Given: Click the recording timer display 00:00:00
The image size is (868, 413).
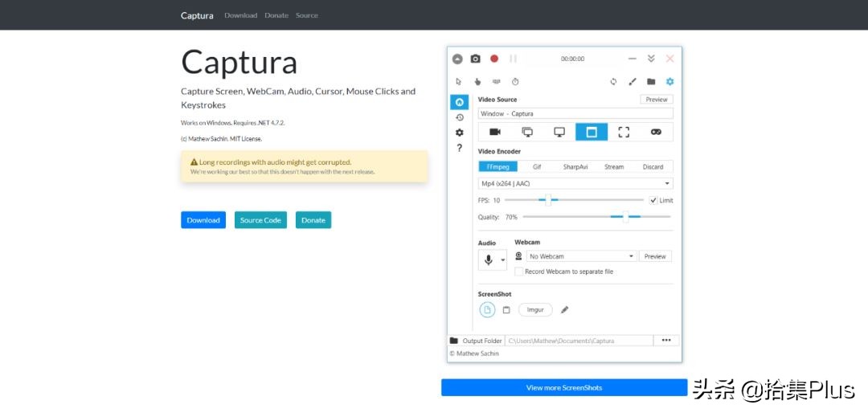Looking at the screenshot, I should point(572,59).
